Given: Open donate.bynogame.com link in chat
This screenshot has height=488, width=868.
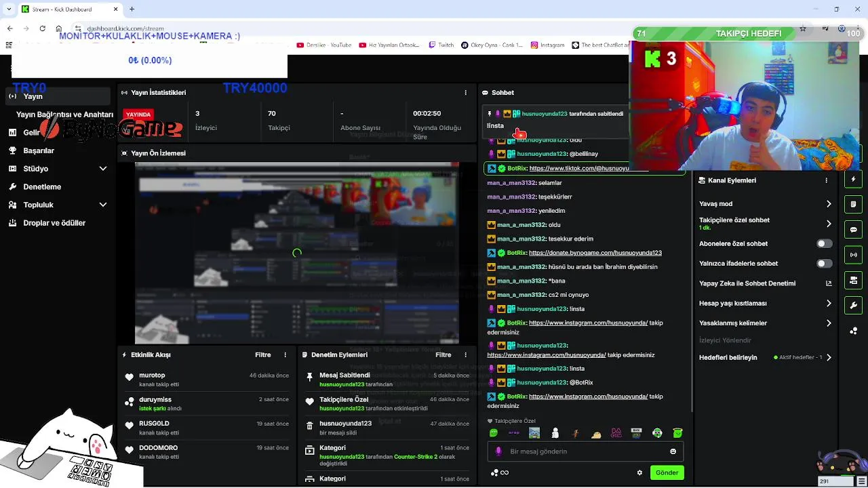Looking at the screenshot, I should click(595, 253).
